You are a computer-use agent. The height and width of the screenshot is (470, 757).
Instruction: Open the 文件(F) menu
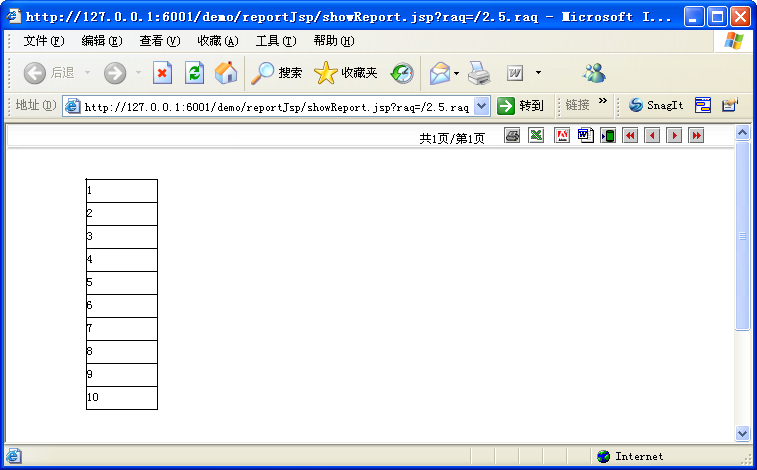43,41
